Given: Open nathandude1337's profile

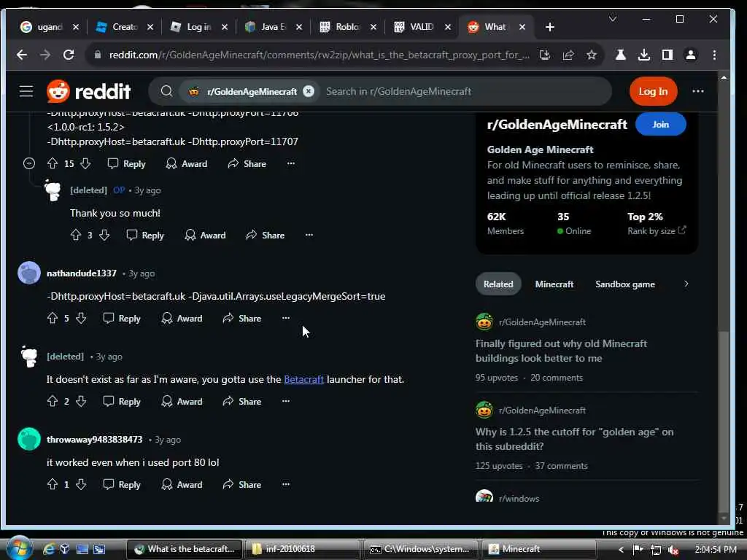Looking at the screenshot, I should click(x=82, y=273).
